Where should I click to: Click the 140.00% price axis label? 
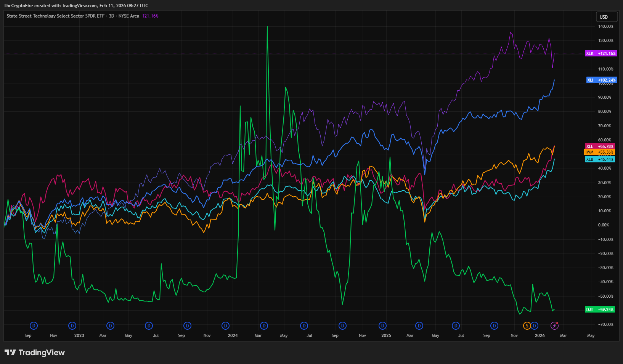tap(606, 26)
